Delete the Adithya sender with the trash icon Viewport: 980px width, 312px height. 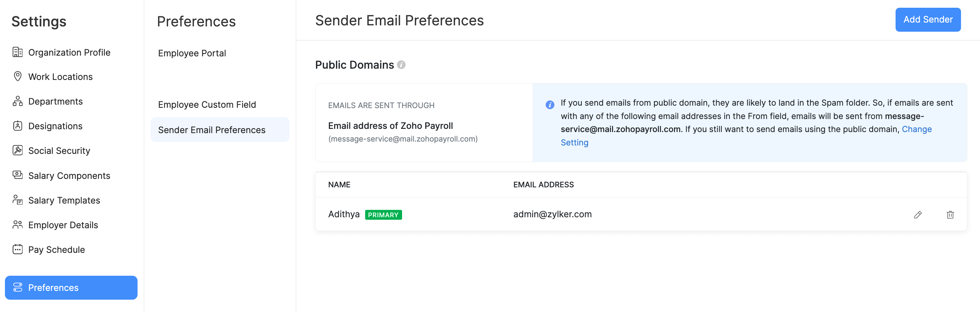pos(950,215)
